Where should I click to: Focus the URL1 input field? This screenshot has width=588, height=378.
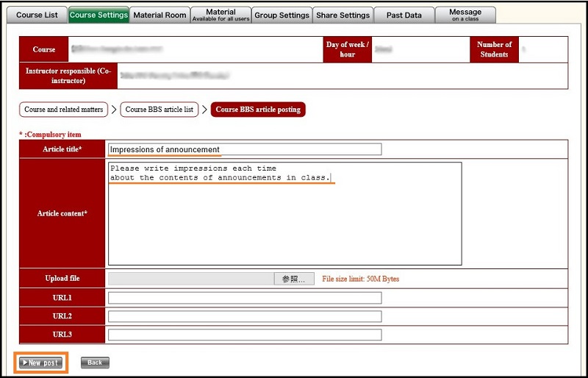[x=245, y=298]
